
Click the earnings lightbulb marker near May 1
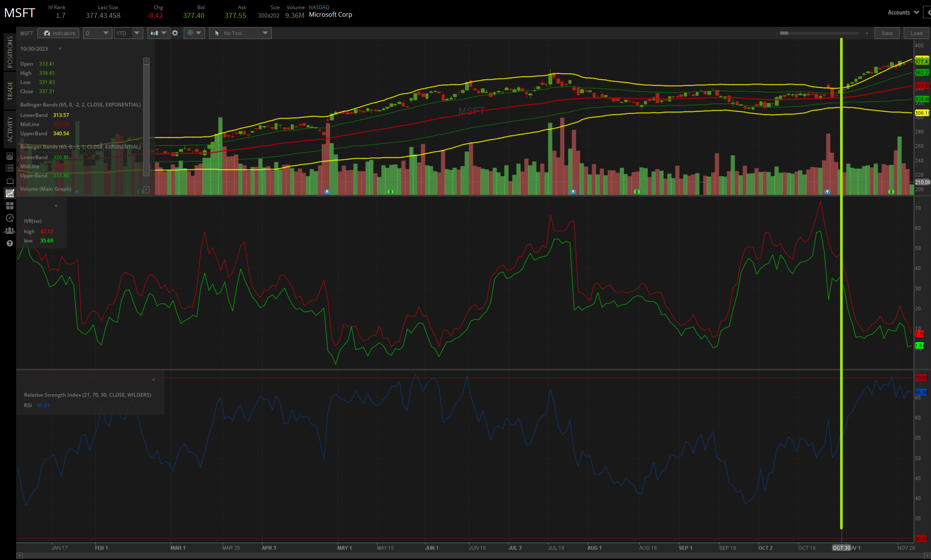coord(327,192)
